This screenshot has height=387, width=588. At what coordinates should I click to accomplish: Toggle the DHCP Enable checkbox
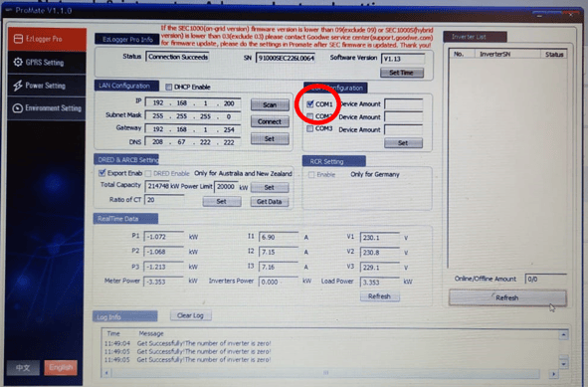[169, 87]
